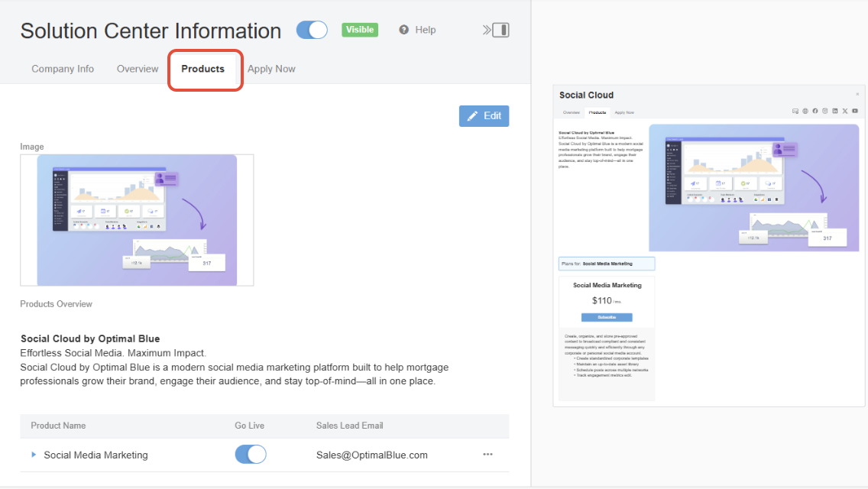This screenshot has width=868, height=489.
Task: Click the YouTube icon in preview
Action: click(x=855, y=112)
